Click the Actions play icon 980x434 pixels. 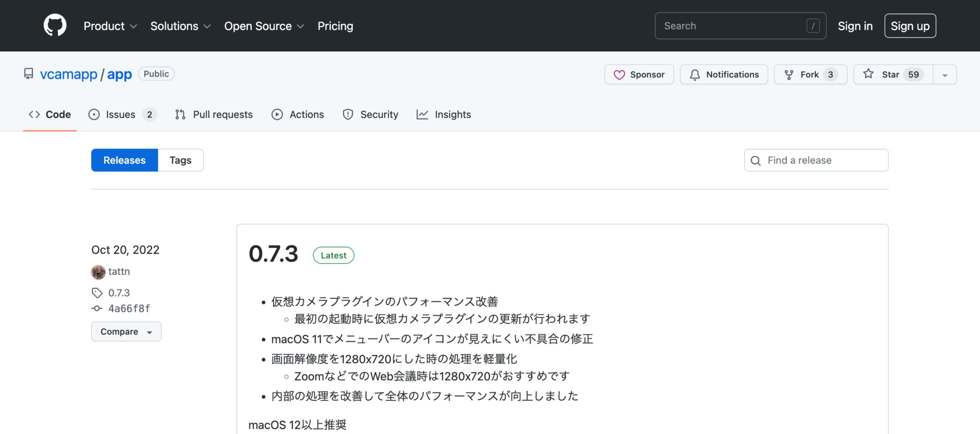tap(277, 115)
